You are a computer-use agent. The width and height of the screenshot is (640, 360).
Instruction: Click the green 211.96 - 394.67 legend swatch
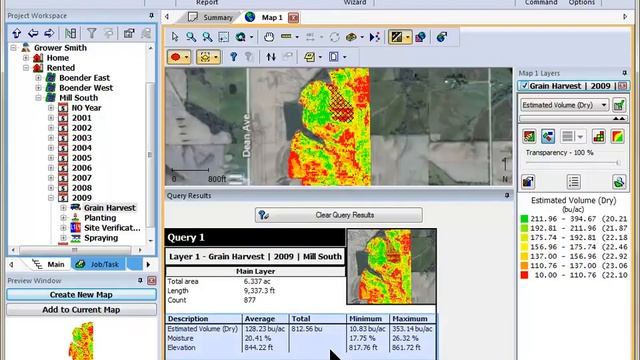pos(524,219)
